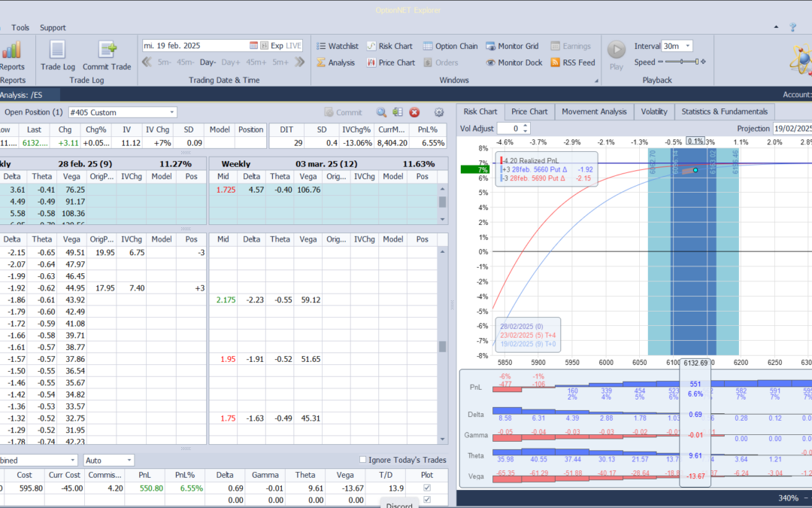Click the red delete position icon

click(x=414, y=112)
